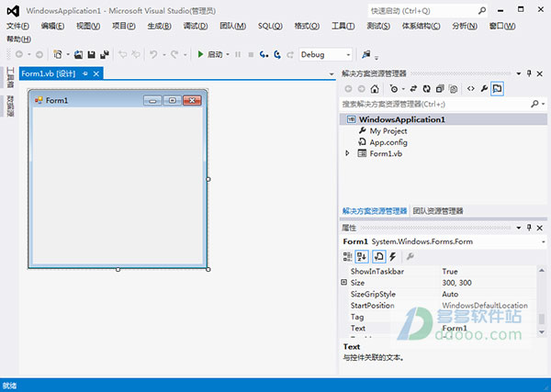Open the Debug (调试) menu
This screenshot has width=551, height=392.
pos(196,26)
